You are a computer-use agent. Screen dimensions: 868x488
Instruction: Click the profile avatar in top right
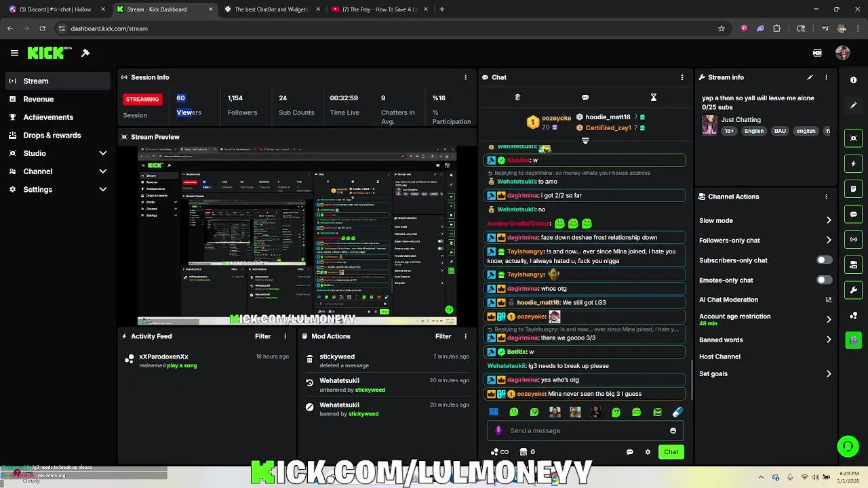pos(843,53)
